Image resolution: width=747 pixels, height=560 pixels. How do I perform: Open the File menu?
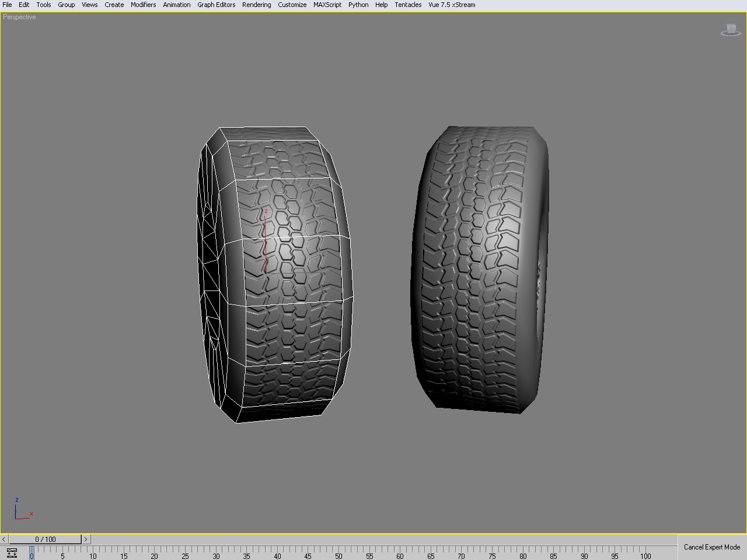(x=7, y=5)
